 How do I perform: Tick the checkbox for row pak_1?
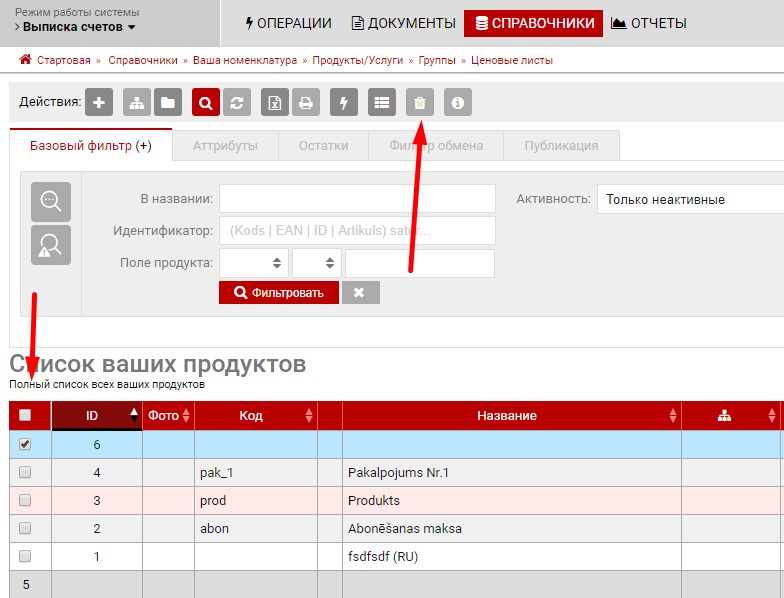pos(25,472)
